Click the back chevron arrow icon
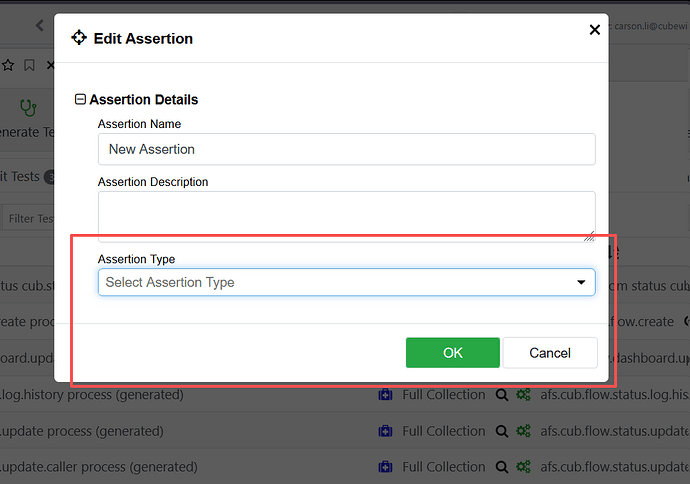This screenshot has height=484, width=690. [40, 25]
